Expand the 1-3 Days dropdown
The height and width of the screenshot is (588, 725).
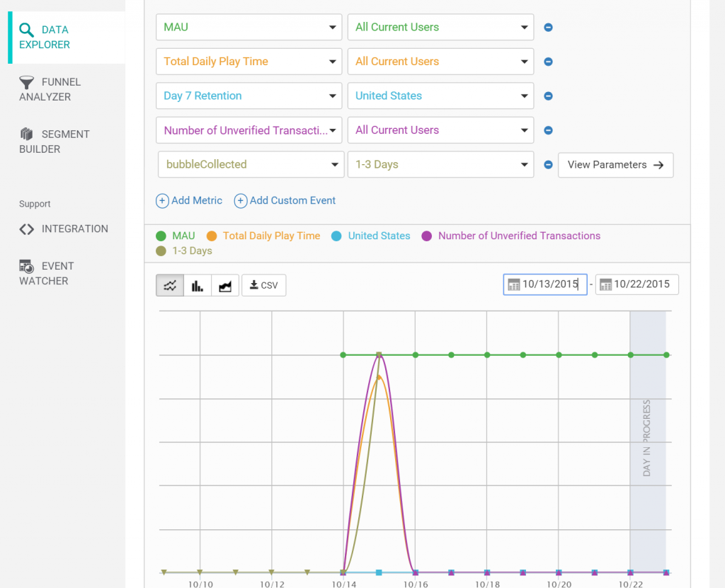point(440,165)
